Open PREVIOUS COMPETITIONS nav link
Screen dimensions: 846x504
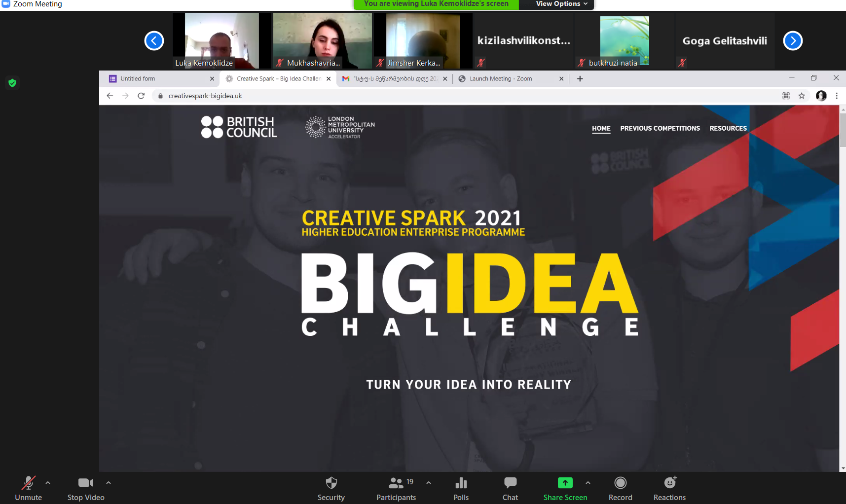660,128
